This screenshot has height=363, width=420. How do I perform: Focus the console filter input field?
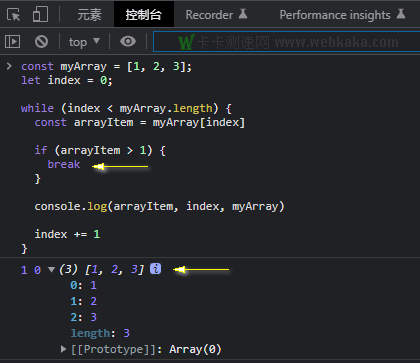pyautogui.click(x=286, y=42)
